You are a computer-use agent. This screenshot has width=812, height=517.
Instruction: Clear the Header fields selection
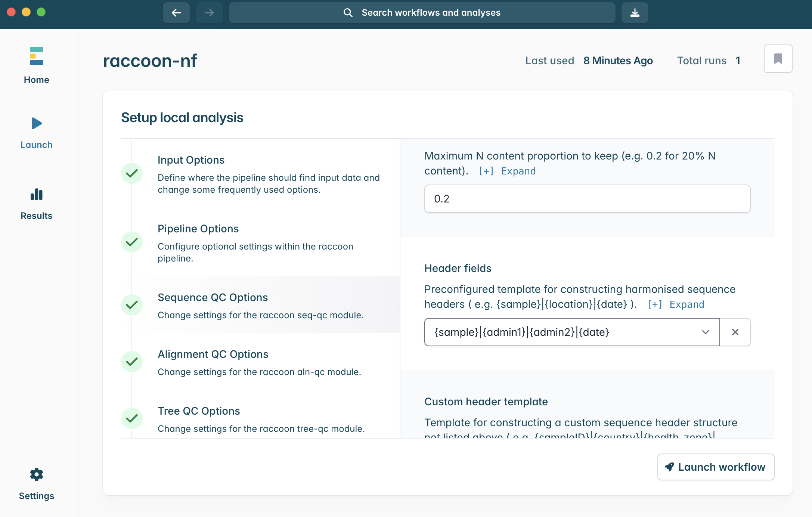(735, 332)
